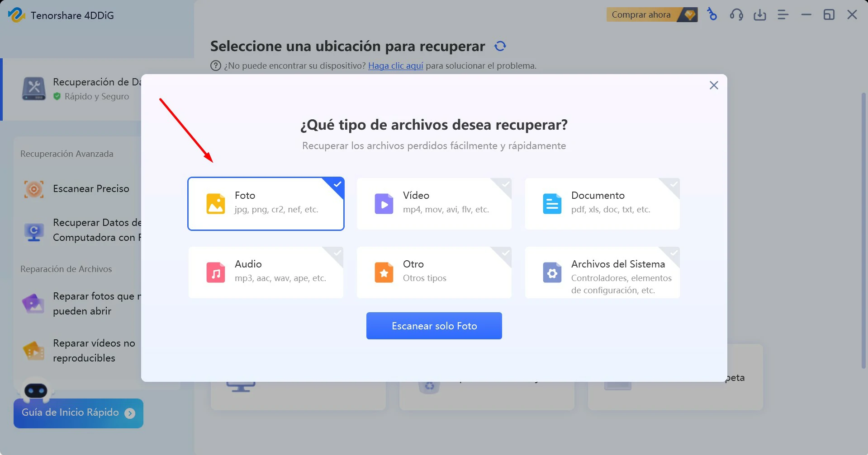The image size is (868, 455).
Task: Click the purple Vídeo play icon
Action: point(384,204)
